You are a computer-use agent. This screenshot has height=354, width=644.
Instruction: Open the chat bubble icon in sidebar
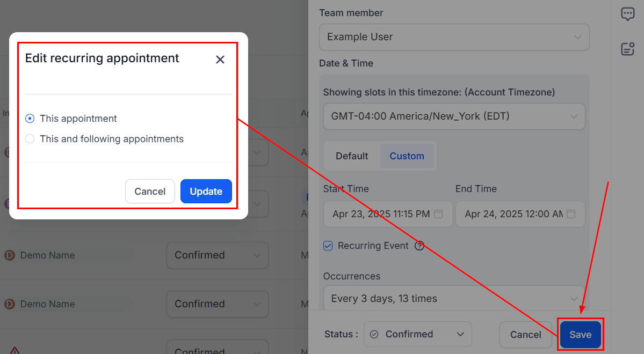click(627, 14)
